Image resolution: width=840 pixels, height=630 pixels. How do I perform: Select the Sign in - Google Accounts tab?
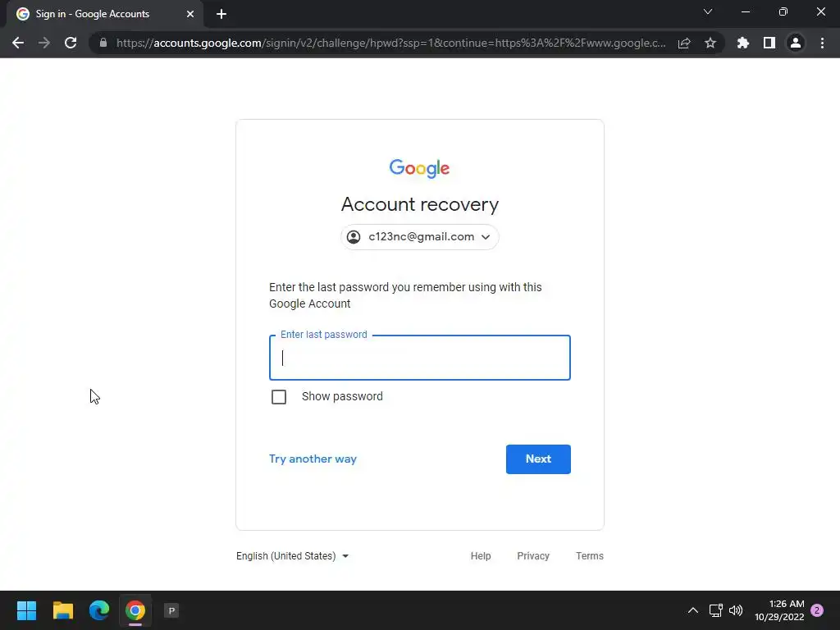click(x=105, y=14)
